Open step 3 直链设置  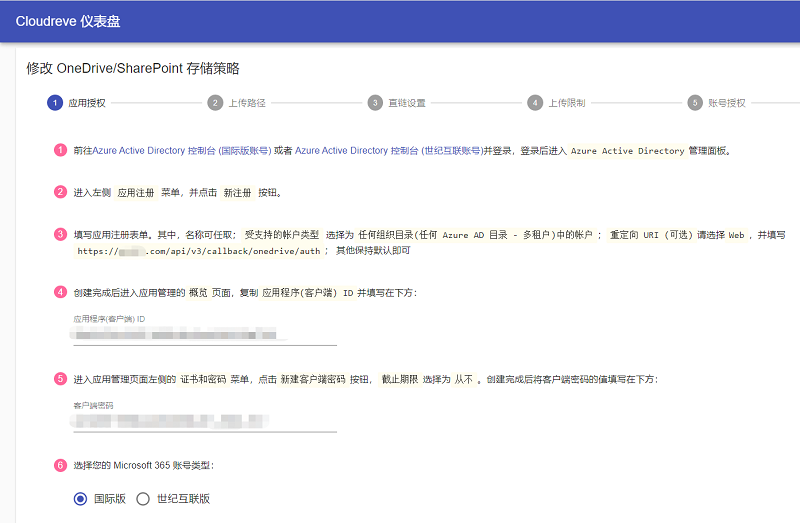pos(396,103)
